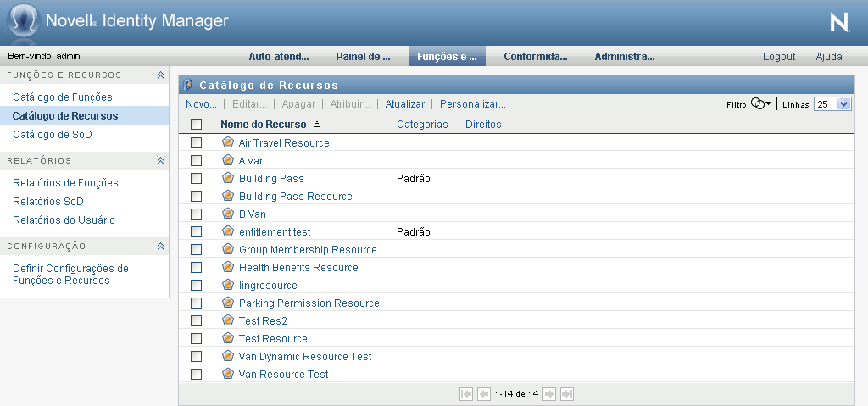Check the Air Travel Resource checkbox

pos(196,143)
